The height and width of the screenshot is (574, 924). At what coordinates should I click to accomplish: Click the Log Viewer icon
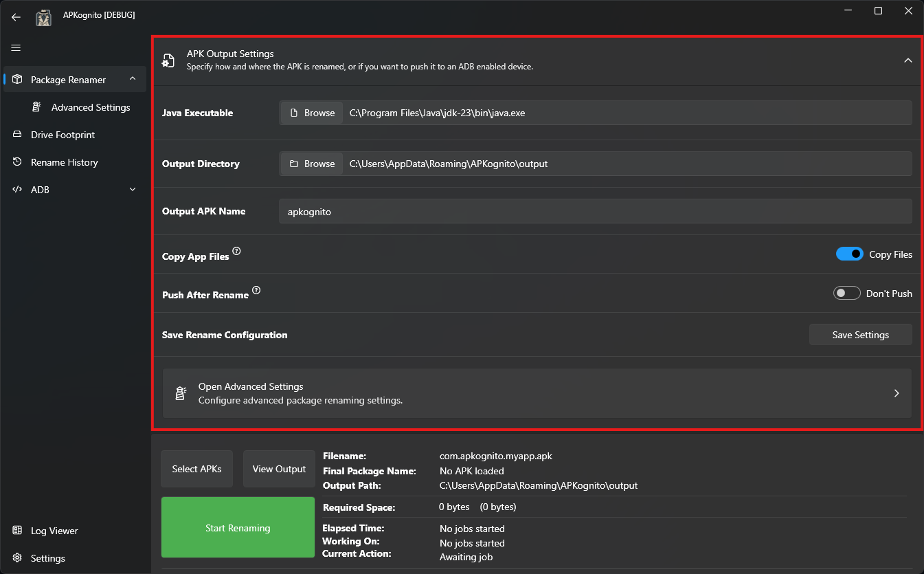(17, 531)
